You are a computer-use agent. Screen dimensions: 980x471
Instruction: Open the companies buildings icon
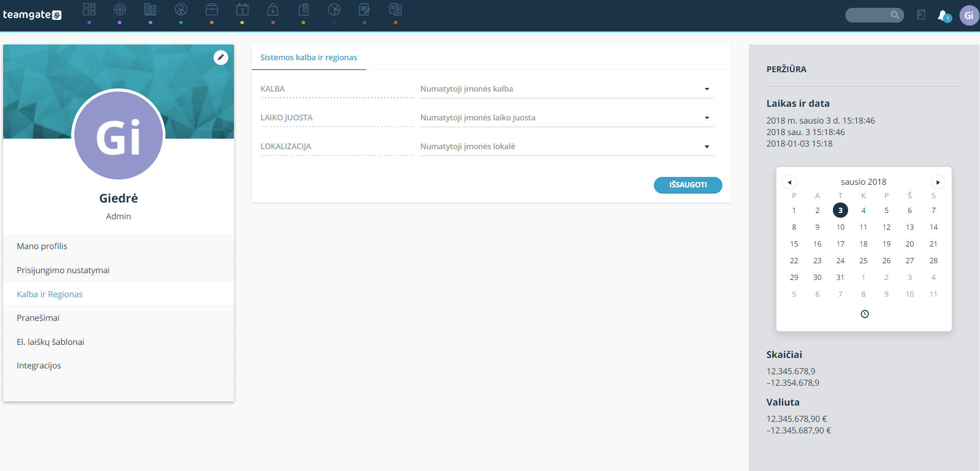(150, 9)
